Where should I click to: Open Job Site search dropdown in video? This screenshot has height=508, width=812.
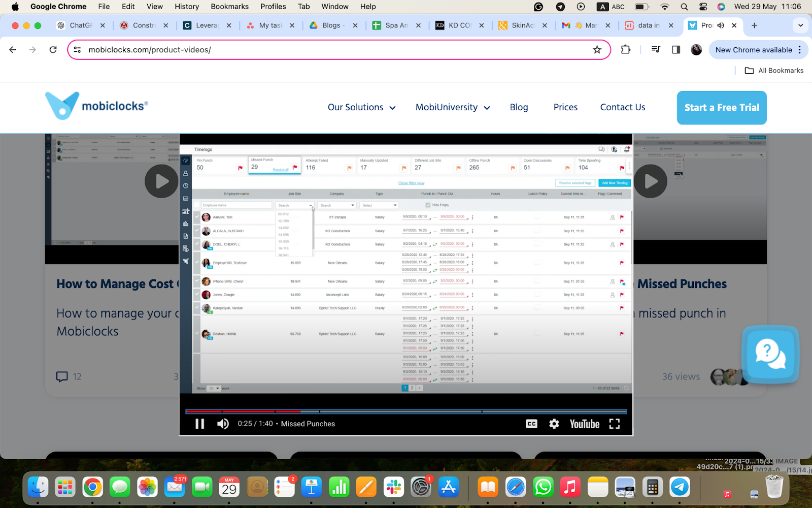click(x=294, y=205)
